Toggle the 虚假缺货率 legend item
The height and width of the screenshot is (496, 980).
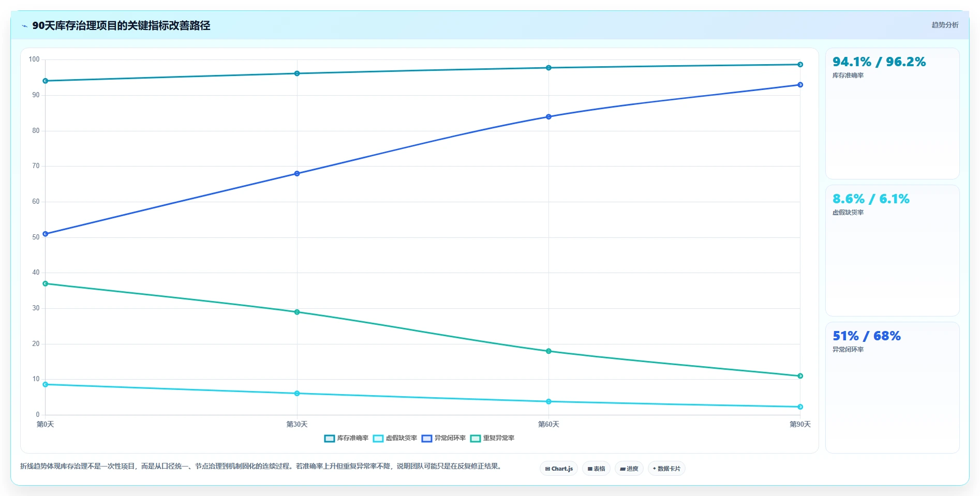click(x=395, y=438)
